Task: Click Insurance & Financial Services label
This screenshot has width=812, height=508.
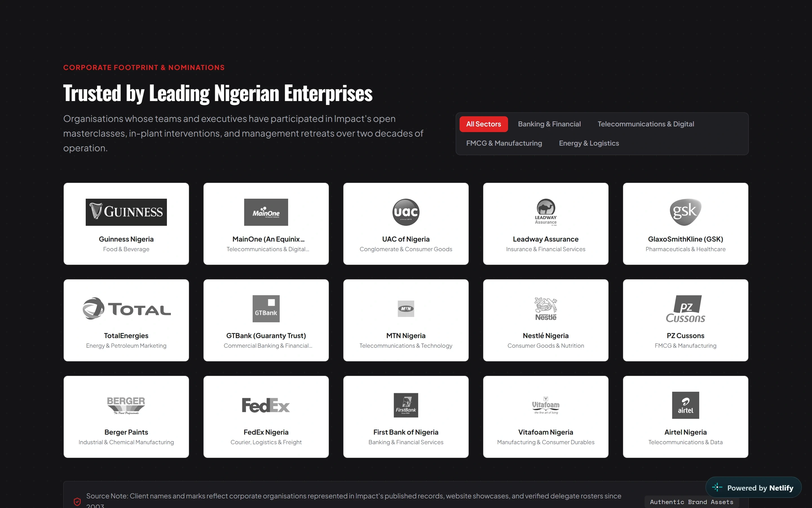Action: click(546, 249)
